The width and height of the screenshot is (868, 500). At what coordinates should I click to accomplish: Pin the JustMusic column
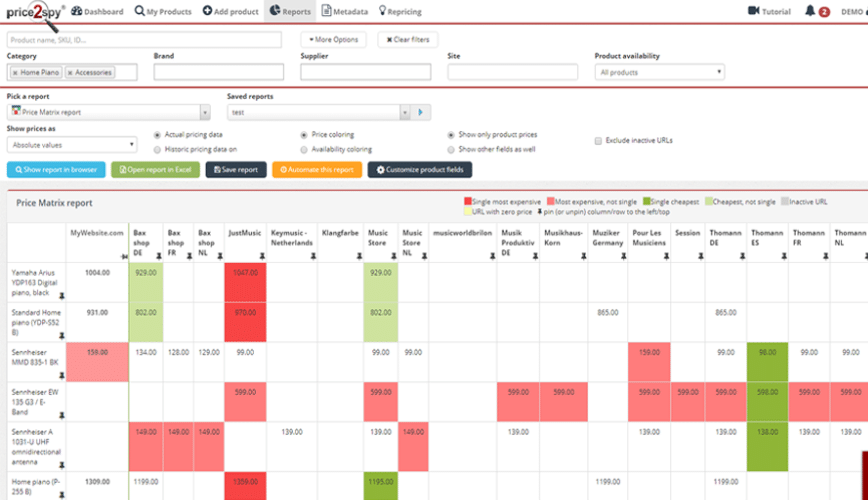click(x=261, y=257)
